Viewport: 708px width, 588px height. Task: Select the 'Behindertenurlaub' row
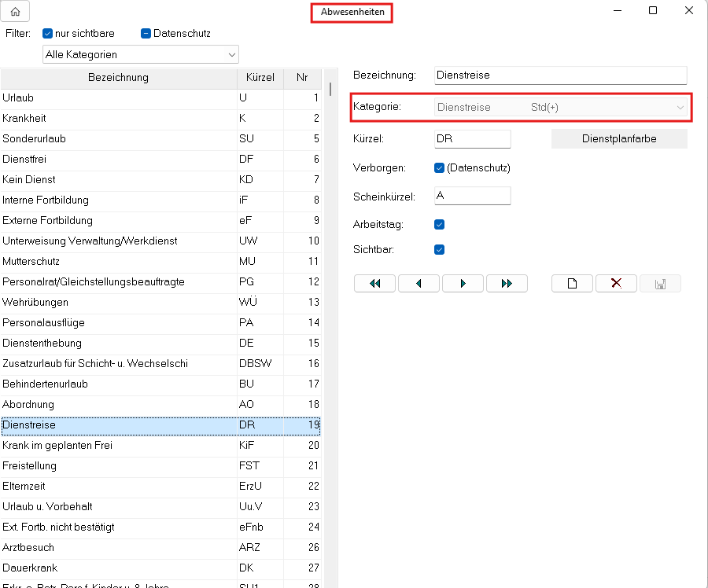pyautogui.click(x=160, y=384)
